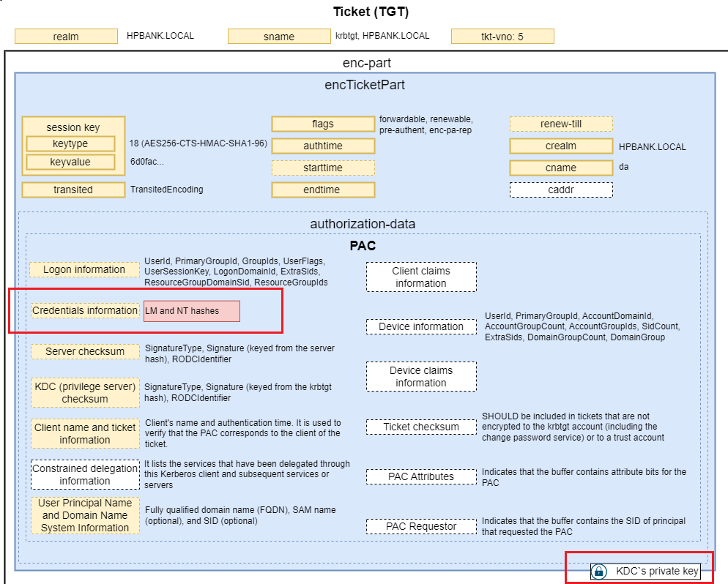Click the krbtgt hash signature description
Screen dimensions: 728x584
238,392
